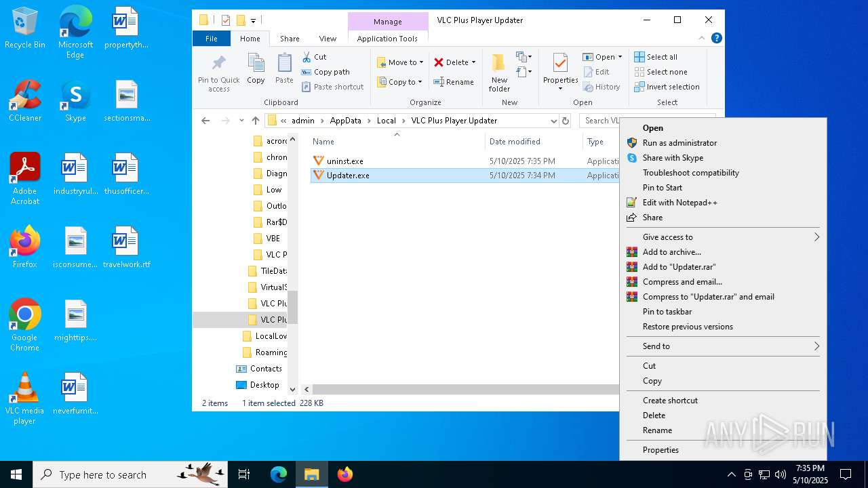Click the taskbar search box

pos(130,474)
